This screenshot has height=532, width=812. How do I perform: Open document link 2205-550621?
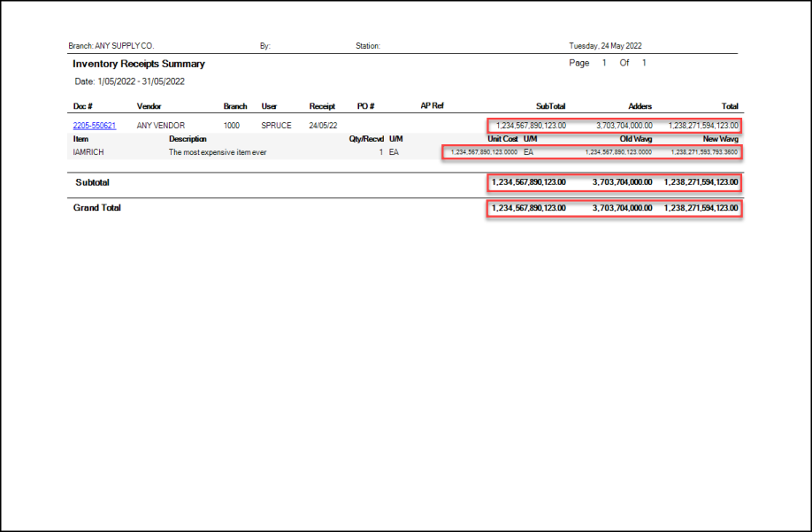pos(95,126)
